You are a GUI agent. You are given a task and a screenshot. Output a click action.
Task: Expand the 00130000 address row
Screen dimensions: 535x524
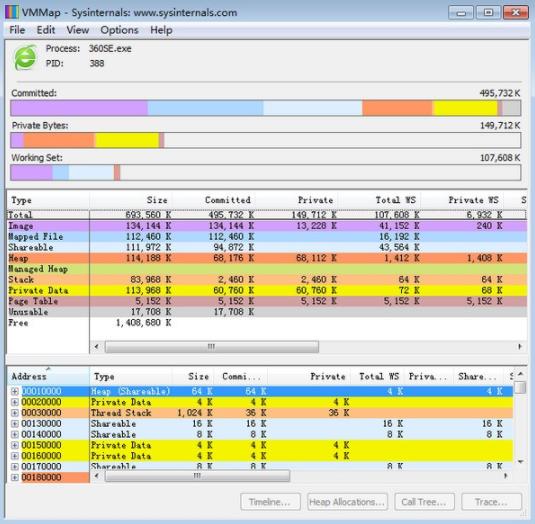15,424
